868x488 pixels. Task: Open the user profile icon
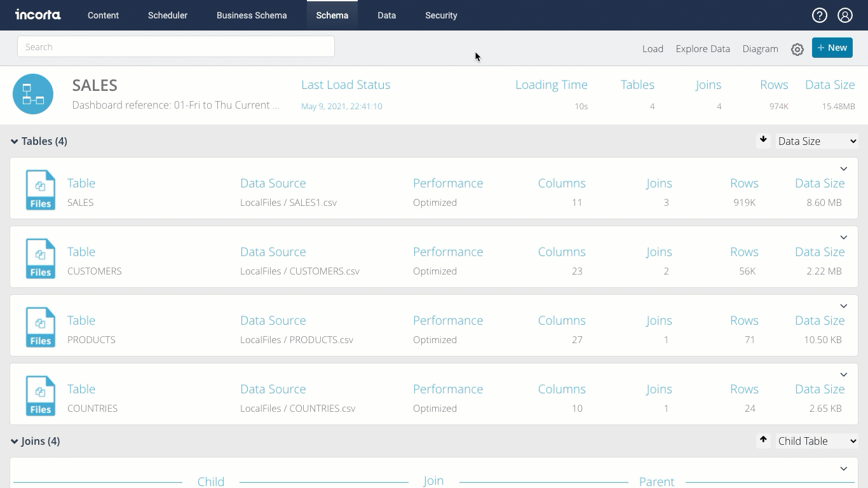point(845,15)
